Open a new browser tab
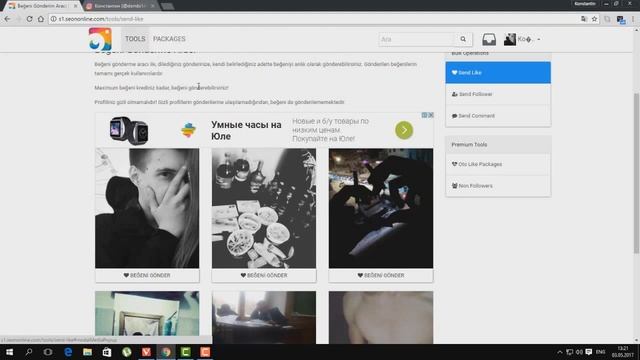Screen dimensions: 640x360 (x=167, y=6)
